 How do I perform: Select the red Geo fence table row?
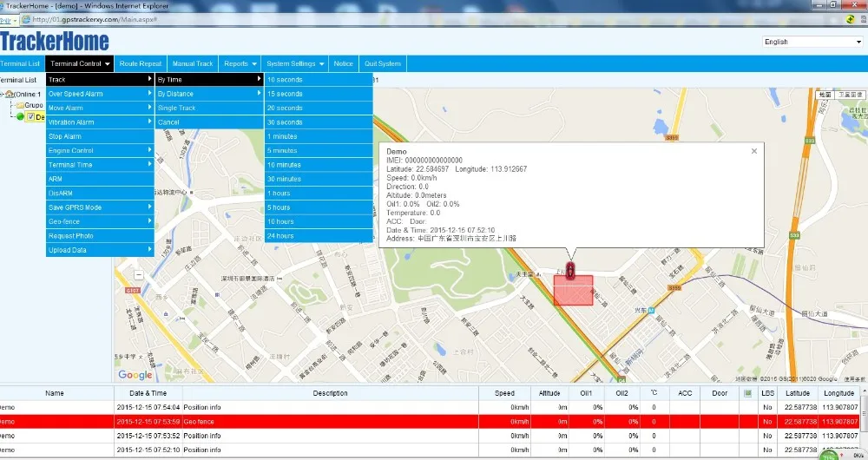point(330,421)
